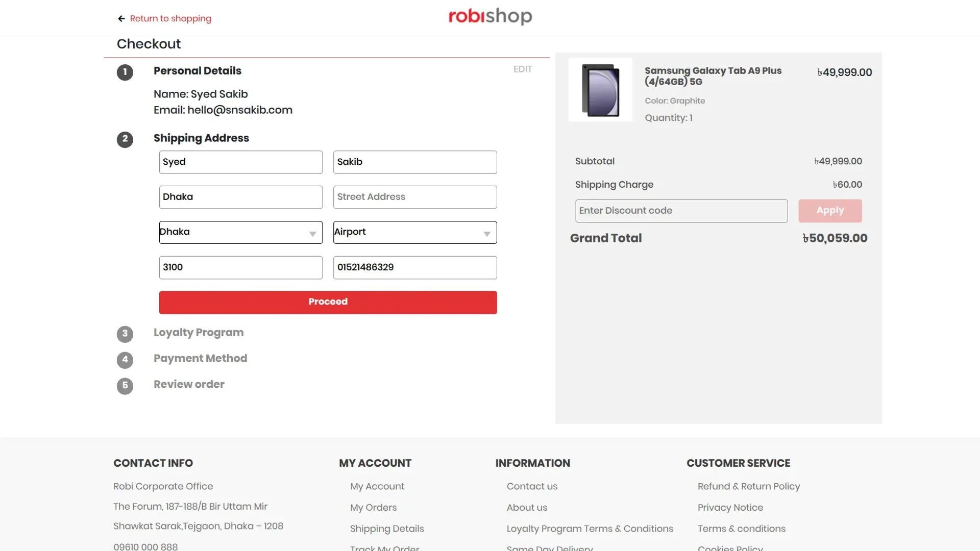The image size is (980, 551).
Task: Select the step 1 Personal Details circle
Action: tap(125, 72)
